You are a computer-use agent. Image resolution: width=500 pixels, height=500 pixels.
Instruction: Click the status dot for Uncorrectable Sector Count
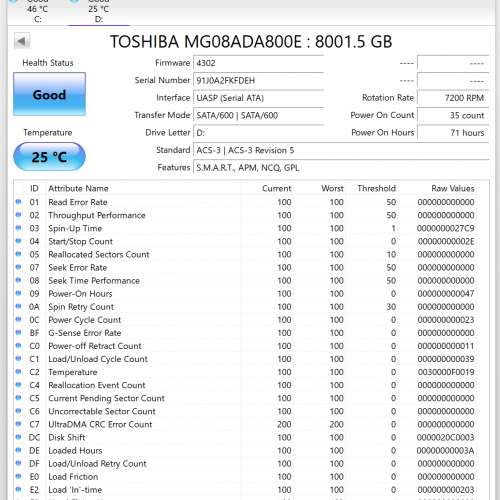point(18,411)
